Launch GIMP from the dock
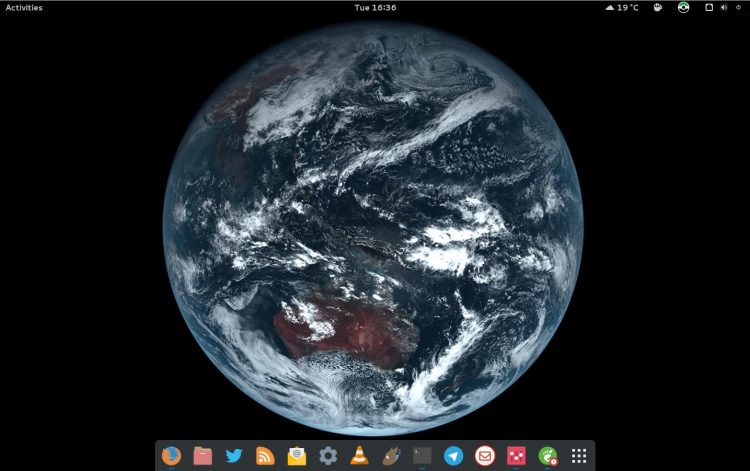This screenshot has width=750, height=471. coord(390,456)
